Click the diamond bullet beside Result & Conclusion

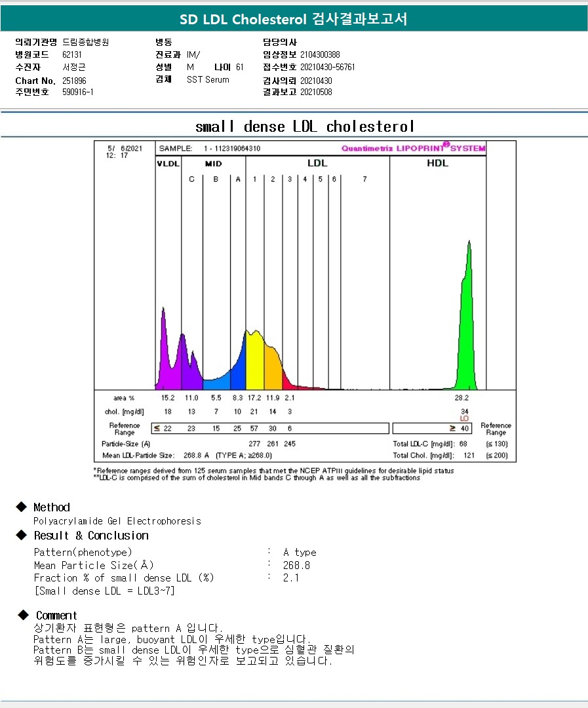click(22, 535)
